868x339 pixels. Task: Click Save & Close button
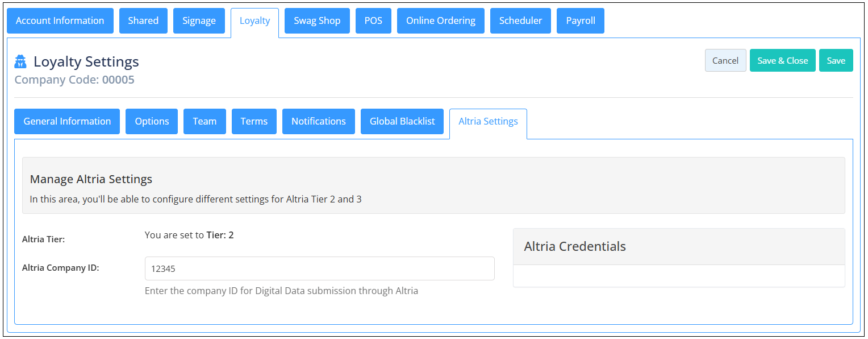pos(783,60)
